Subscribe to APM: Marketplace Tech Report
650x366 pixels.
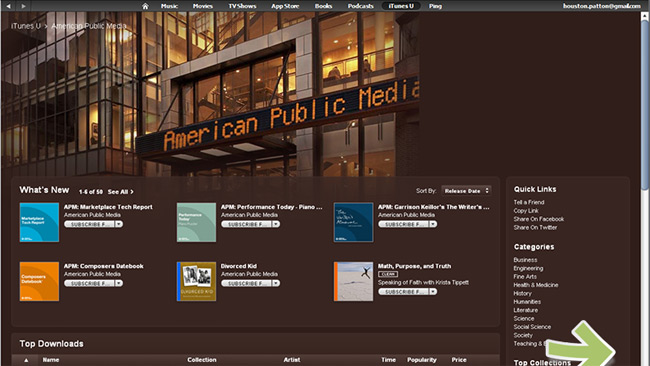[x=89, y=224]
